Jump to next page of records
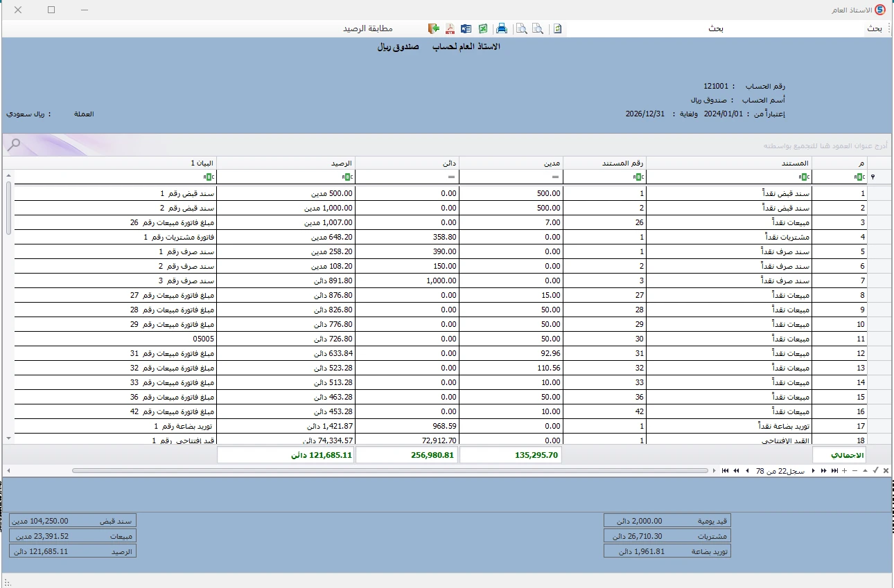 [823, 470]
